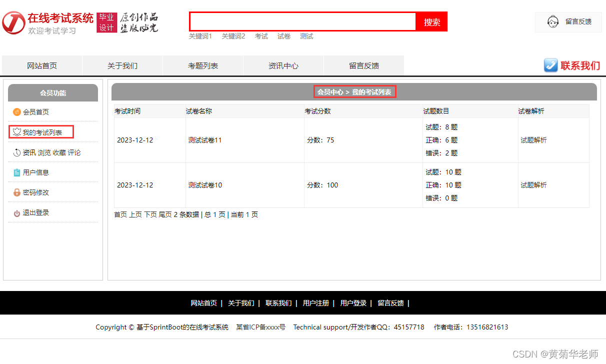The width and height of the screenshot is (606, 364).
Task: Click 试题：10 题 text
Action: (x=443, y=172)
